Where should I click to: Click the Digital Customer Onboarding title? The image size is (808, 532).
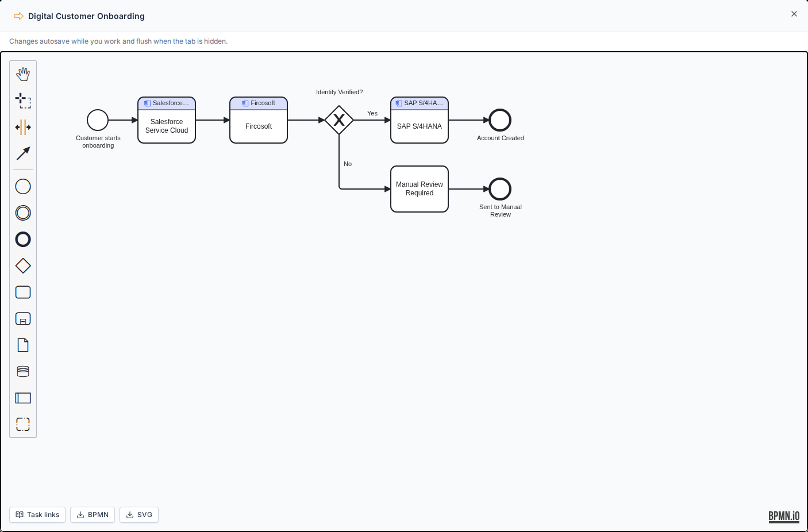tap(86, 16)
